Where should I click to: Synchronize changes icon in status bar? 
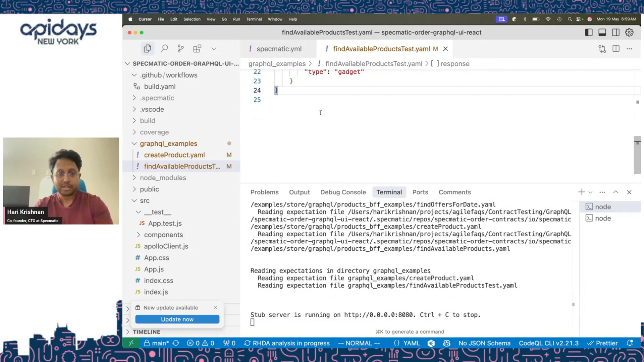pos(176,343)
